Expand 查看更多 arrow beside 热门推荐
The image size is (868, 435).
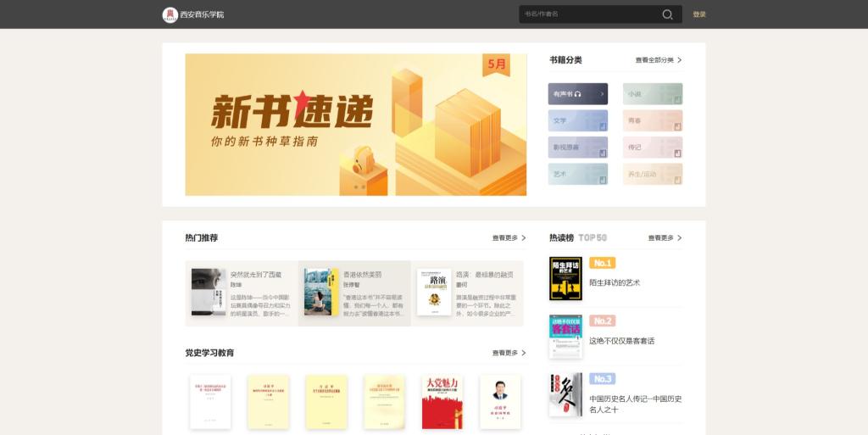(x=524, y=238)
